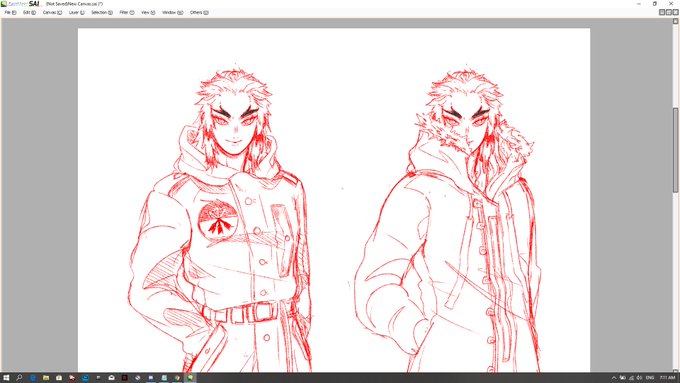This screenshot has height=383, width=680.
Task: Open the Others menu
Action: click(199, 13)
